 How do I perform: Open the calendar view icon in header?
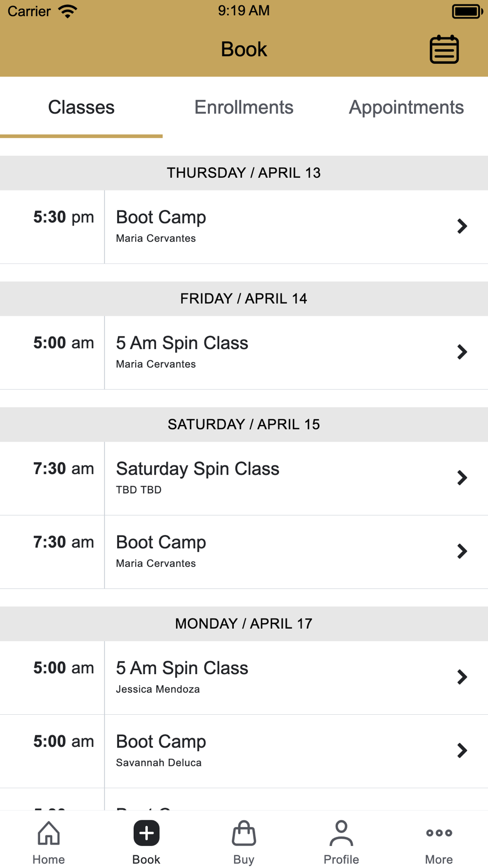[444, 49]
